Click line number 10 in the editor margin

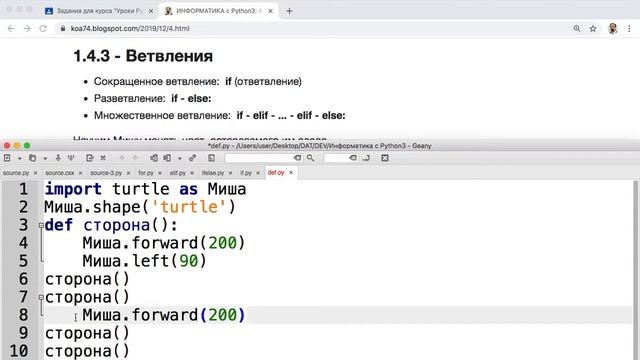(19, 351)
